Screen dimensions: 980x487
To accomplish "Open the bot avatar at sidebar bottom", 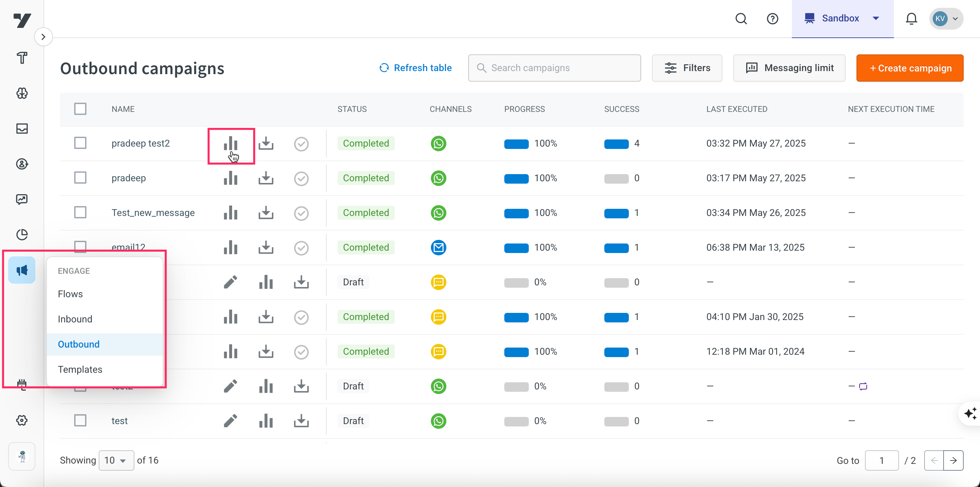I will point(22,456).
